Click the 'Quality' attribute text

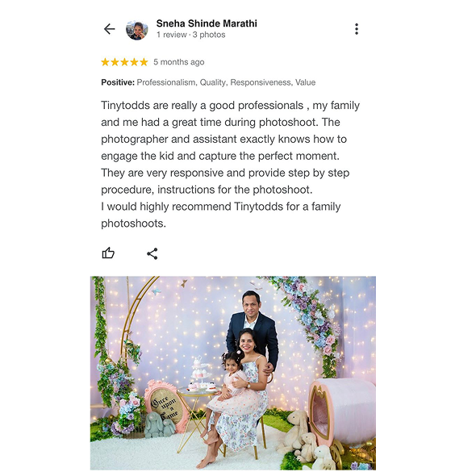point(213,82)
